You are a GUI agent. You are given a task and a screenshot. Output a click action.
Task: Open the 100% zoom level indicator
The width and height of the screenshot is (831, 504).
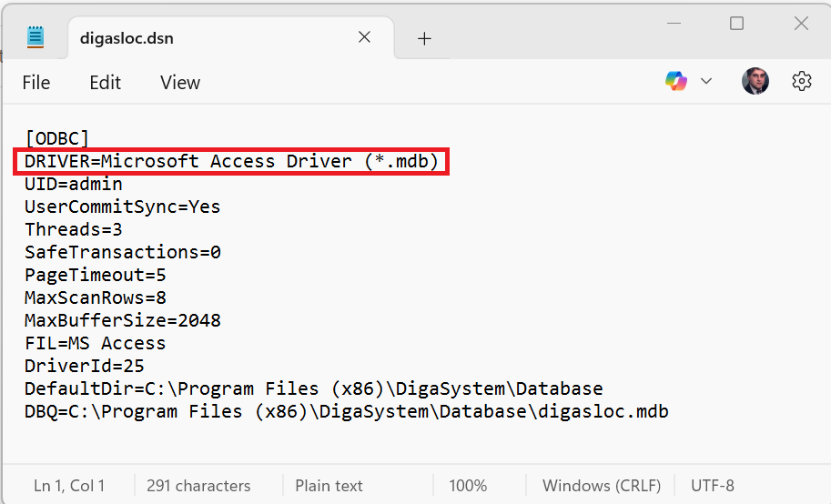(x=468, y=486)
